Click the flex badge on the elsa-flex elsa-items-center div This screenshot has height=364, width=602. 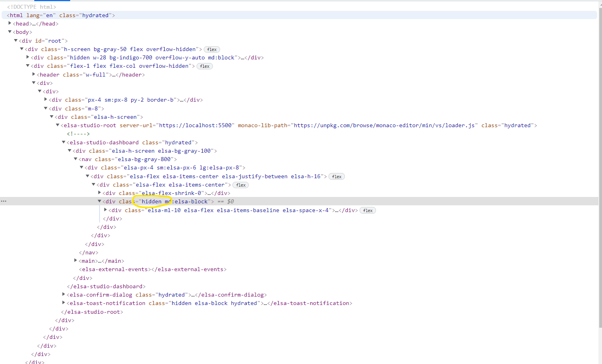click(241, 185)
